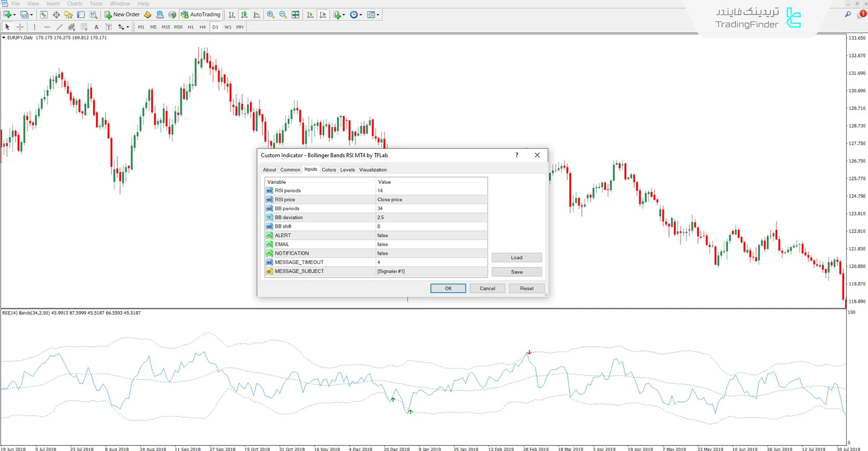Toggle the AutoTrading button
Image resolution: width=868 pixels, height=451 pixels.
tap(200, 15)
